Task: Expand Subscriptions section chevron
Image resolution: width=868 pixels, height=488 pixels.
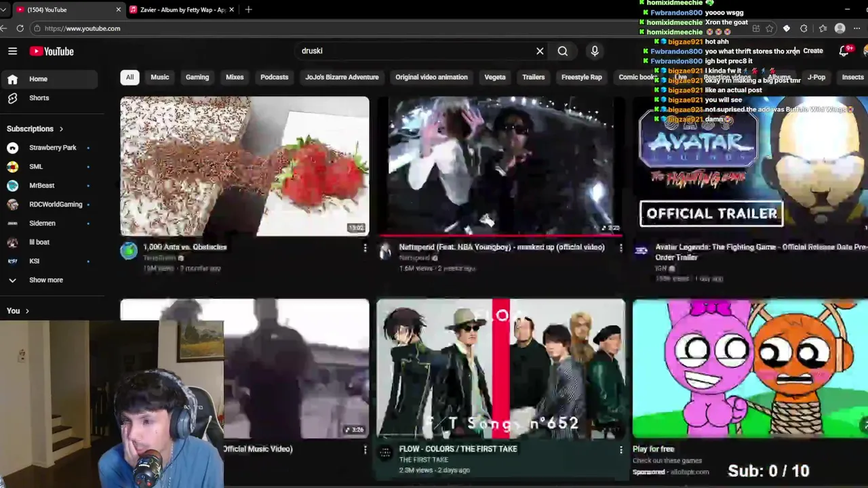Action: pos(61,129)
